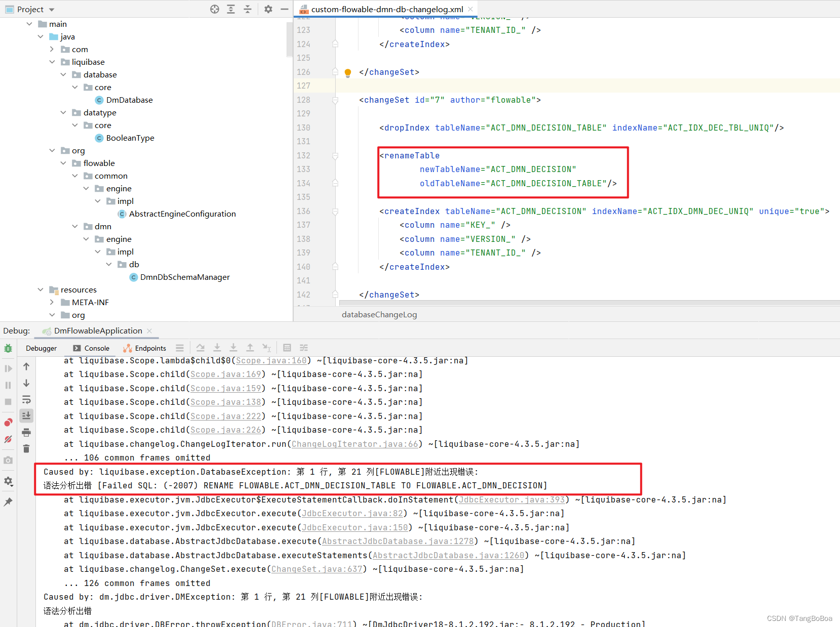Select DmDatabase class in tree
The image size is (840, 627).
(129, 100)
